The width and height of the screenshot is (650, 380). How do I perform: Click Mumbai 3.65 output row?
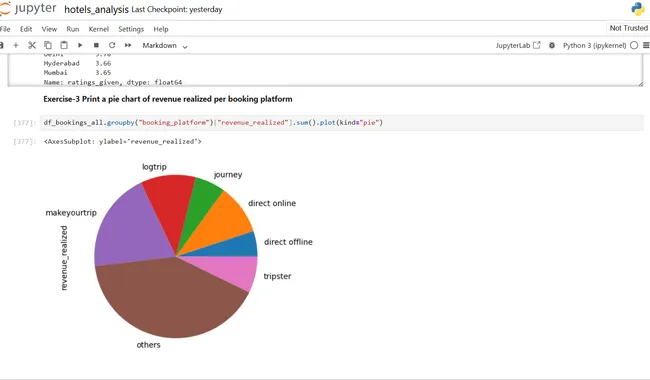78,73
